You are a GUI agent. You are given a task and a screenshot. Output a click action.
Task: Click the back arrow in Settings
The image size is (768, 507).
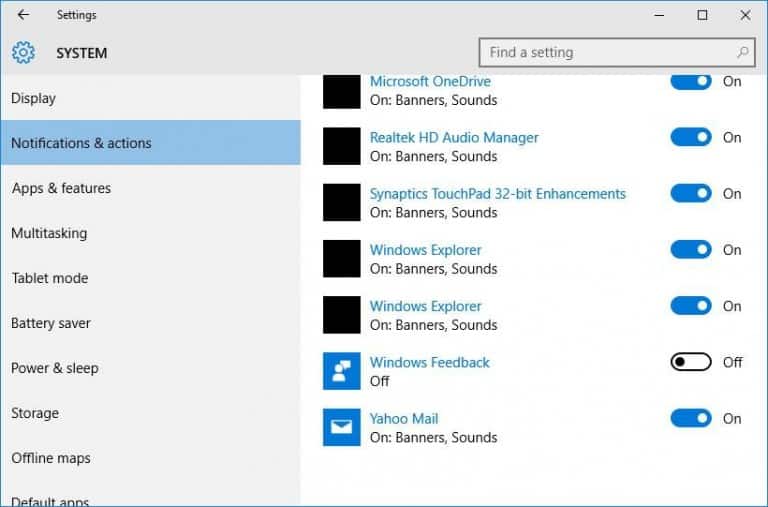[23, 15]
